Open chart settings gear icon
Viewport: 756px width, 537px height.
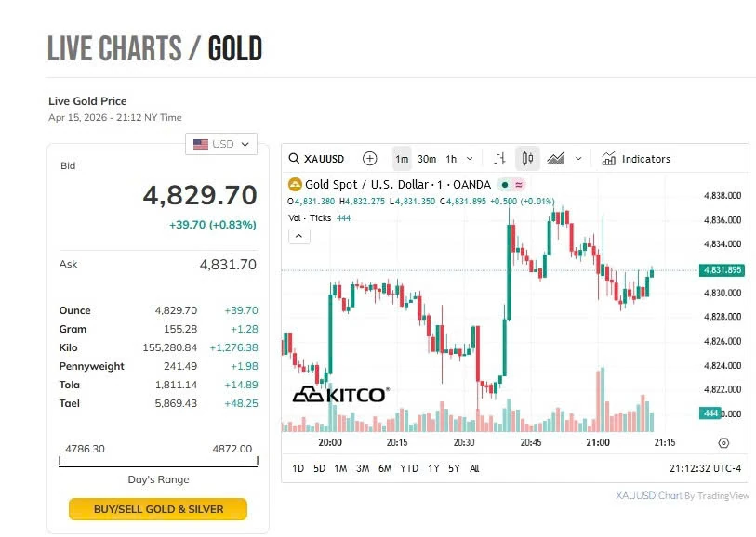[x=723, y=443]
